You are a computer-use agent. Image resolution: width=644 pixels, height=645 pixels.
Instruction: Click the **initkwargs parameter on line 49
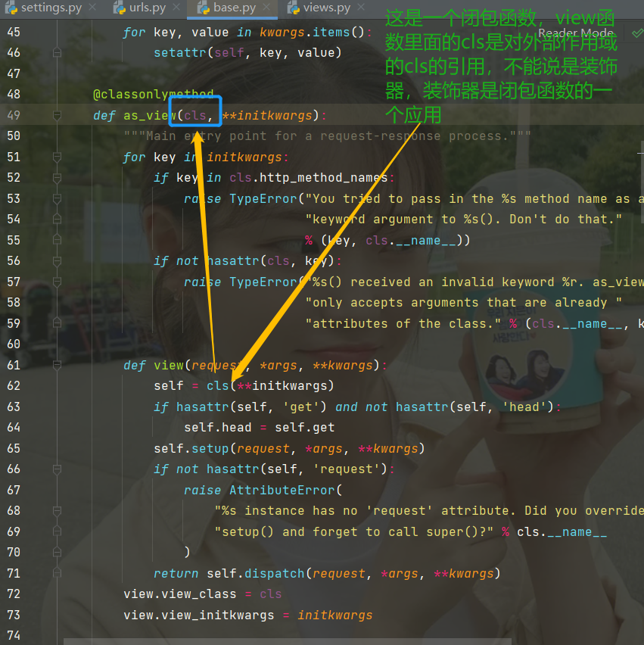(x=267, y=116)
